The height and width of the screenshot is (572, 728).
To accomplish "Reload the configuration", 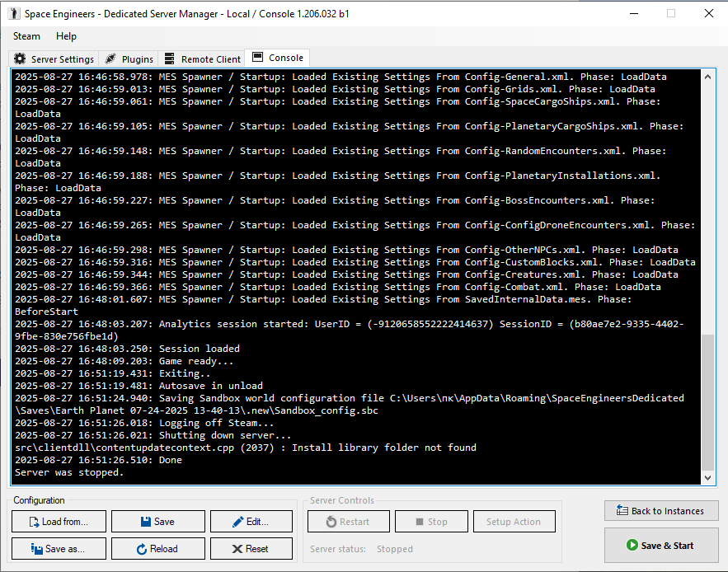I will pos(157,549).
